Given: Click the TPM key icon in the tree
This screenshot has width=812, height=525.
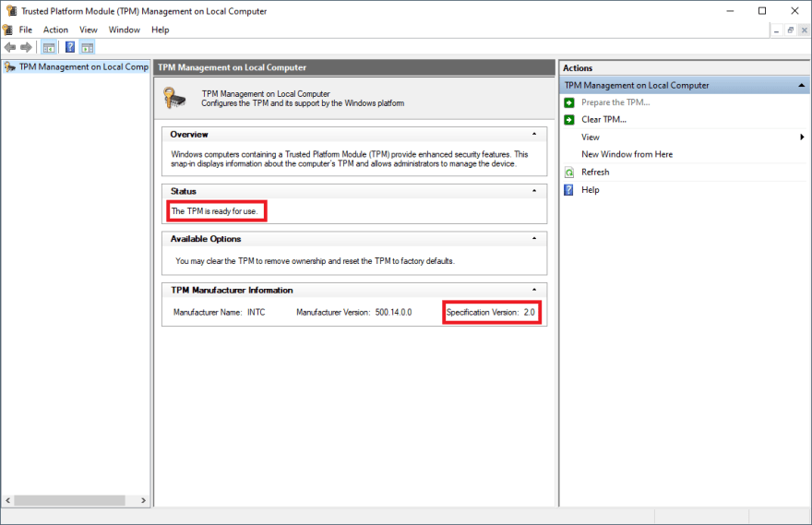Looking at the screenshot, I should coord(10,66).
